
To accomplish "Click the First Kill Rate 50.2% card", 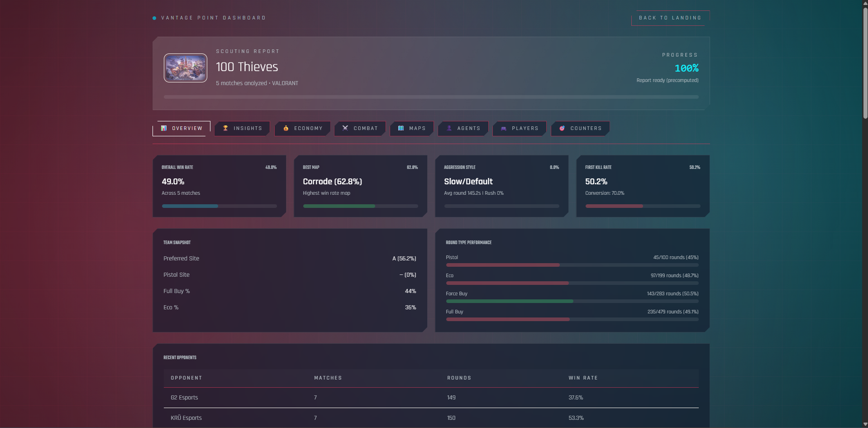I will (643, 186).
